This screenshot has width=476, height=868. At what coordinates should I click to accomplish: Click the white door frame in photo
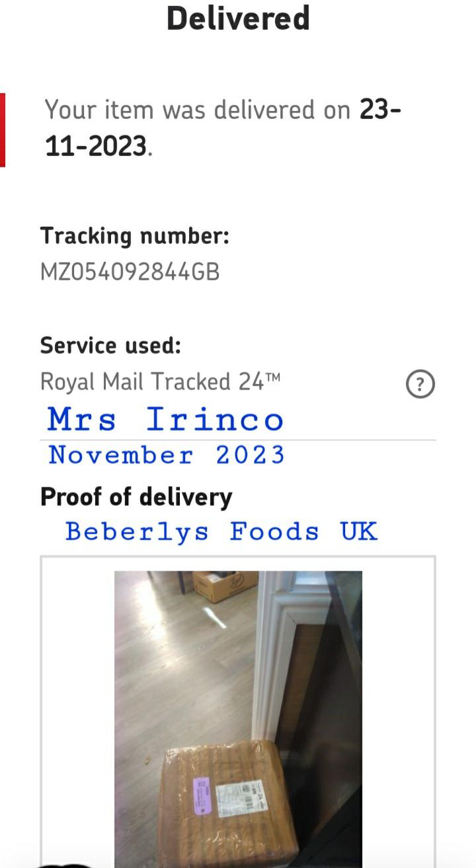[278, 661]
